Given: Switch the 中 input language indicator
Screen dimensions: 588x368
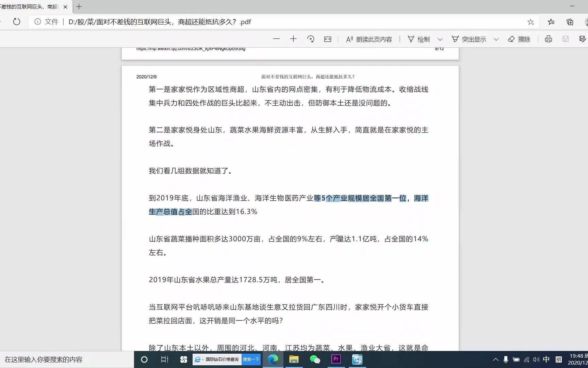Looking at the screenshot, I should [x=546, y=359].
